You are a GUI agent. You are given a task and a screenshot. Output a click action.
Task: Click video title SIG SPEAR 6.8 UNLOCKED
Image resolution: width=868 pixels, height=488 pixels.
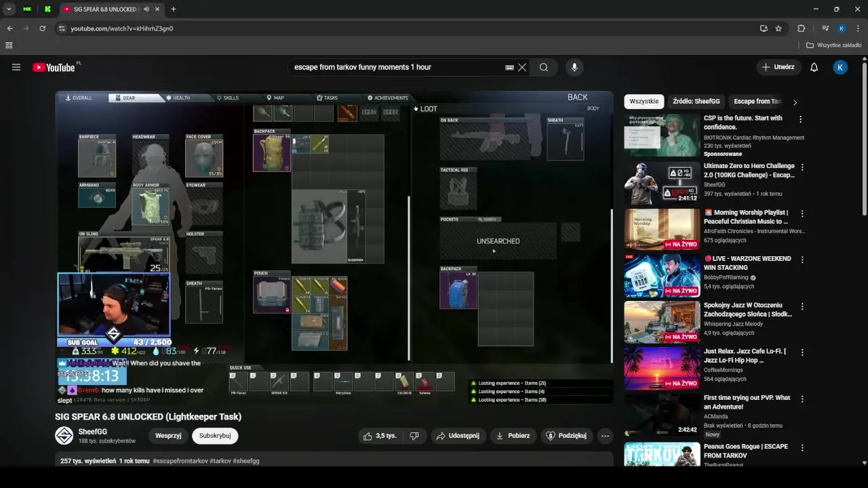(x=148, y=417)
